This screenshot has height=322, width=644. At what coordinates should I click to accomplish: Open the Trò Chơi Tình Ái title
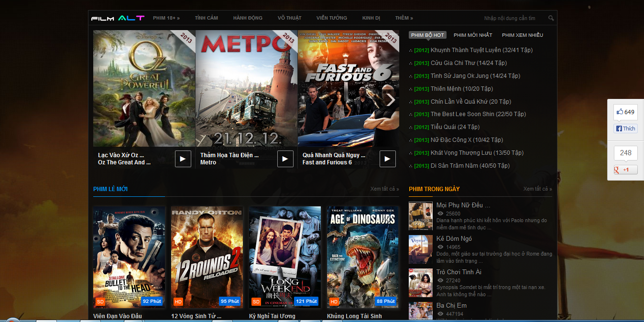point(459,272)
